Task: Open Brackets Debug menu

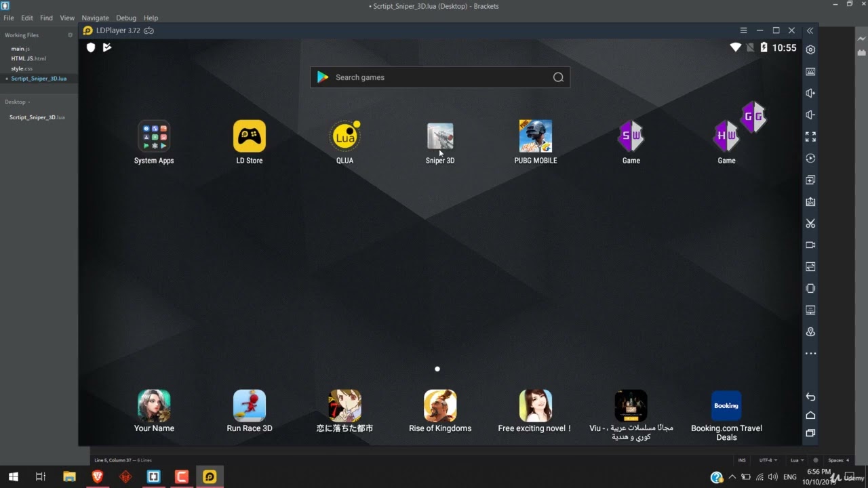Action: tap(126, 18)
